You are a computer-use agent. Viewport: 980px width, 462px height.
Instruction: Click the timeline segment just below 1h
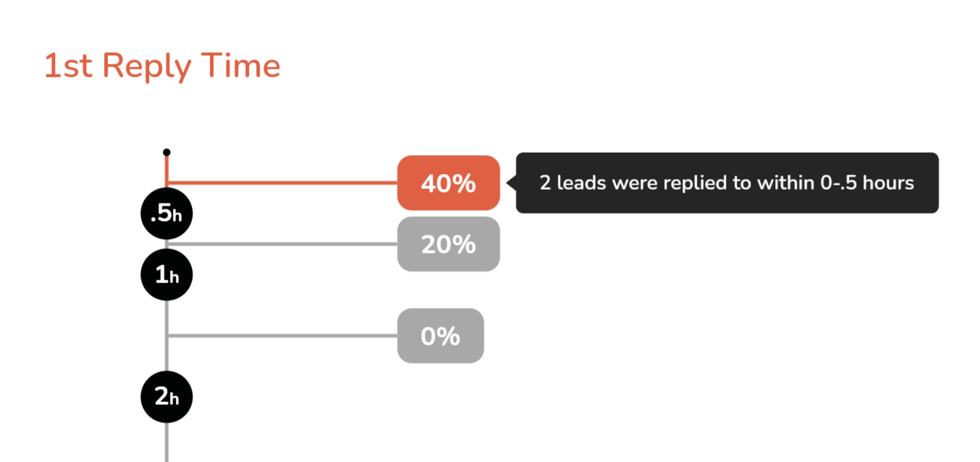click(x=166, y=311)
